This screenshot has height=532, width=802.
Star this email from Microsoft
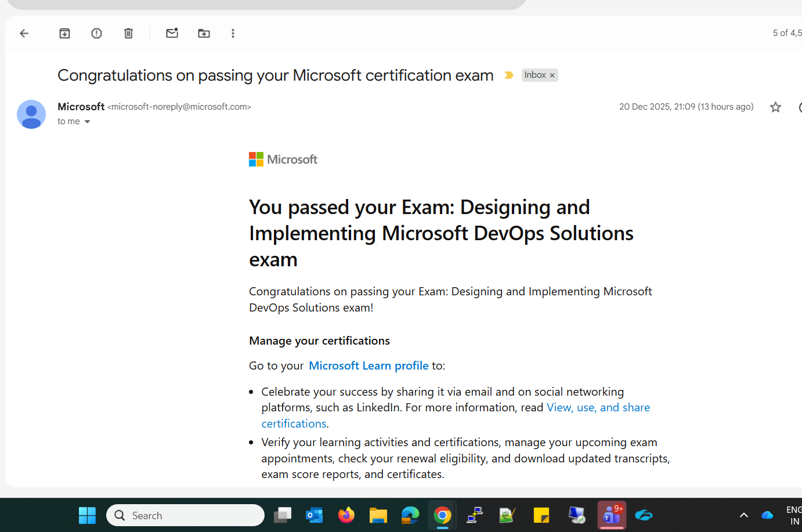[x=775, y=107]
